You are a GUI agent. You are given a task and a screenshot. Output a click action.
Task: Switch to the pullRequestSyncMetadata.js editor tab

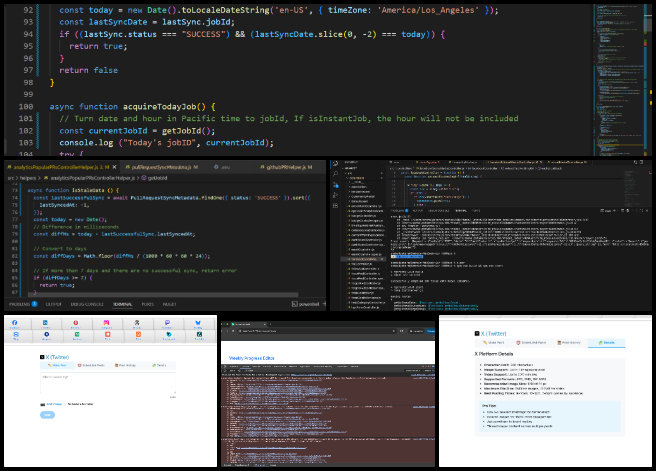click(x=161, y=167)
